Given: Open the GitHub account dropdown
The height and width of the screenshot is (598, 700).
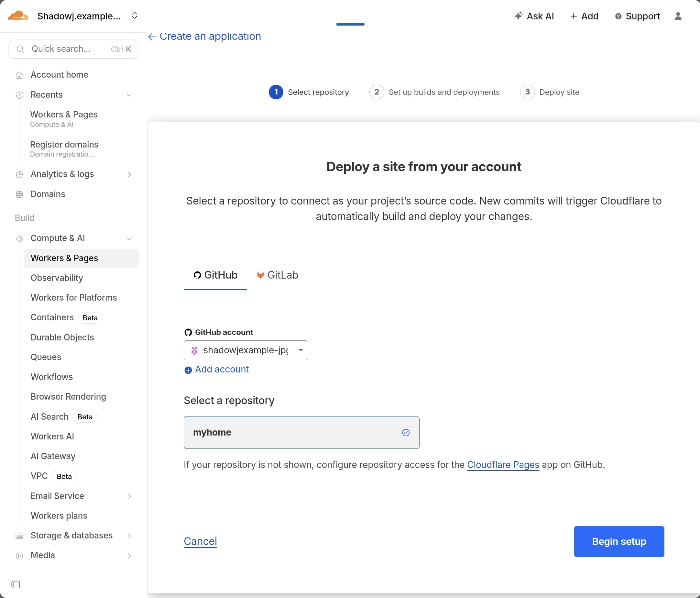Looking at the screenshot, I should pyautogui.click(x=246, y=350).
